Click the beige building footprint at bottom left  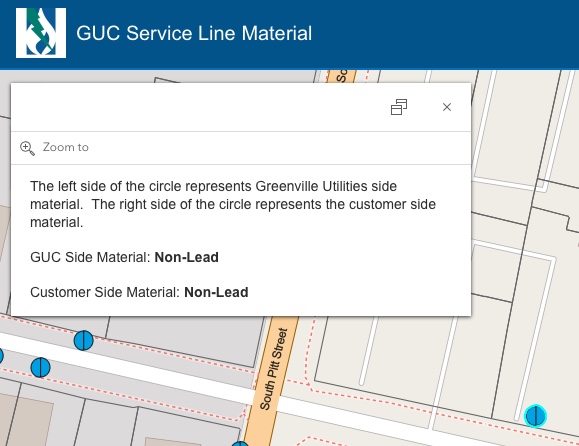(x=31, y=421)
